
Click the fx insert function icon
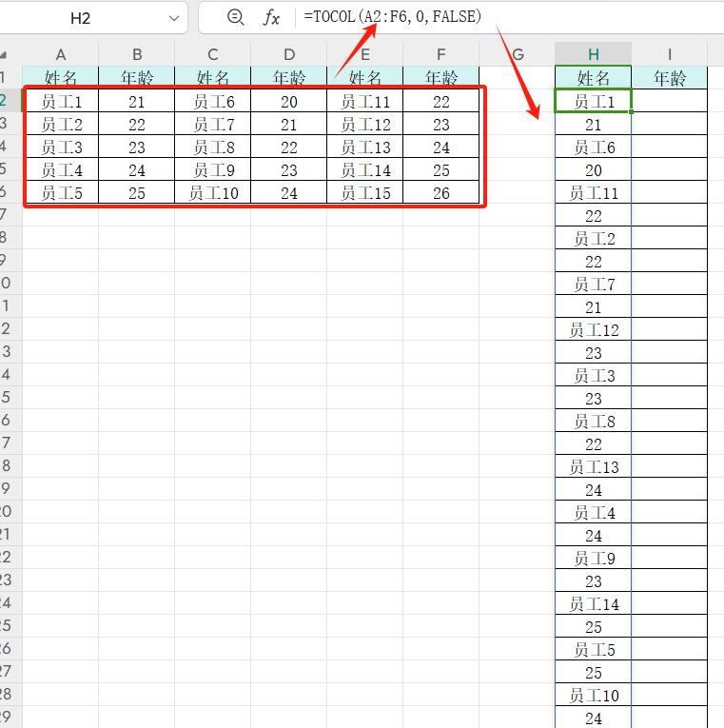(x=271, y=18)
